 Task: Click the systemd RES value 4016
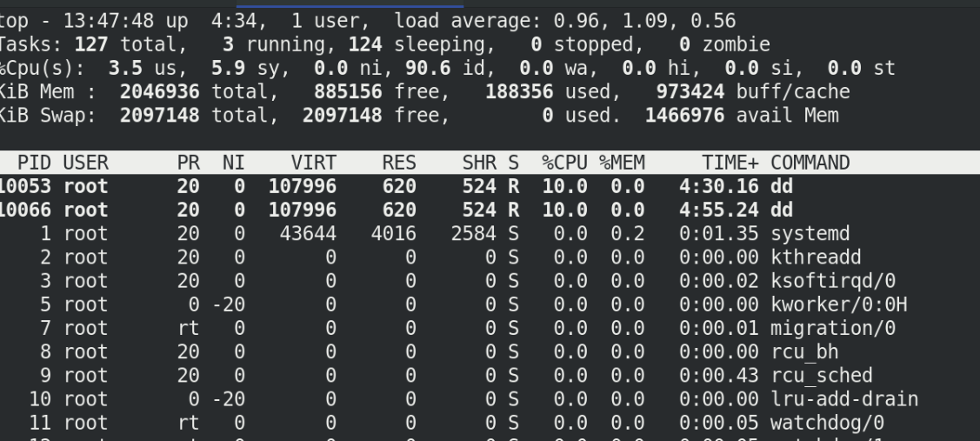(x=394, y=233)
